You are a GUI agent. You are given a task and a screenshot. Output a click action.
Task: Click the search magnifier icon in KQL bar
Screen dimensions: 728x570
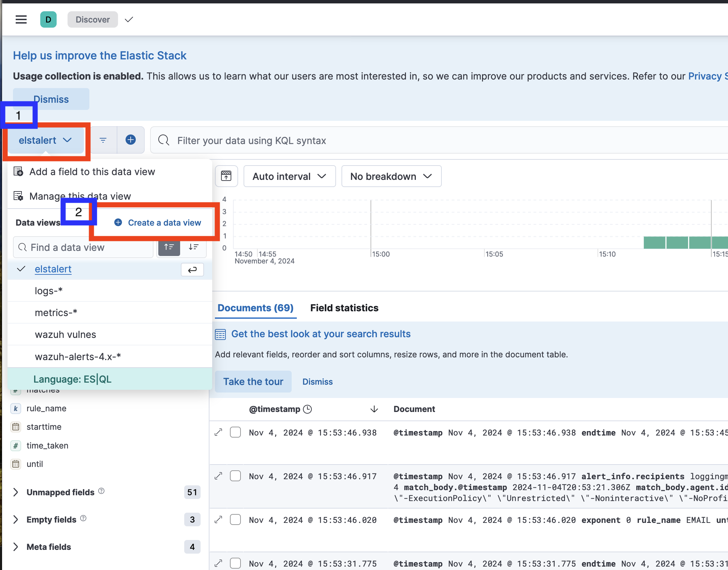coord(164,140)
